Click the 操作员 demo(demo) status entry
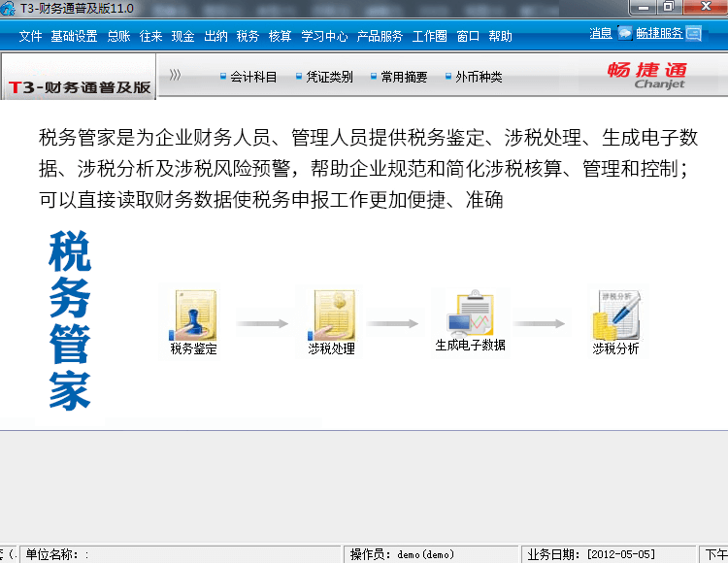The width and height of the screenshot is (728, 563). pyautogui.click(x=431, y=554)
